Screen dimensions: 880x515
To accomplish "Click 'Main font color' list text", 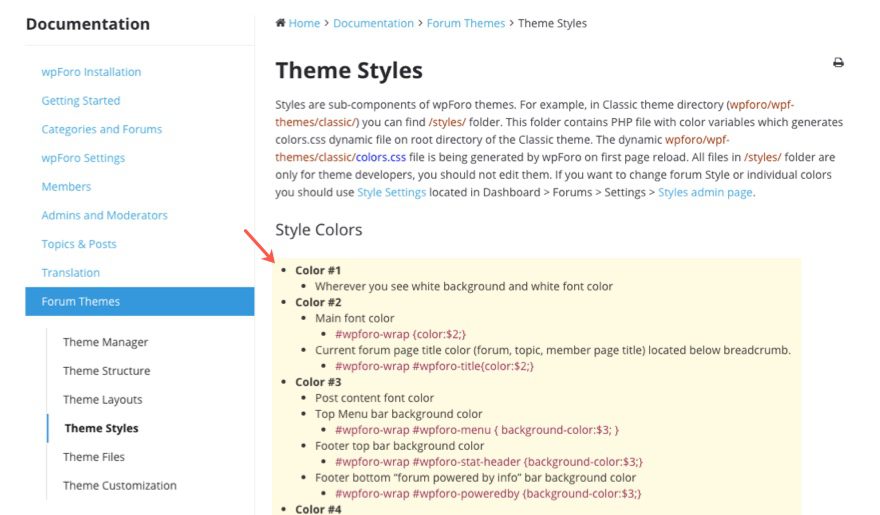I will click(x=355, y=318).
